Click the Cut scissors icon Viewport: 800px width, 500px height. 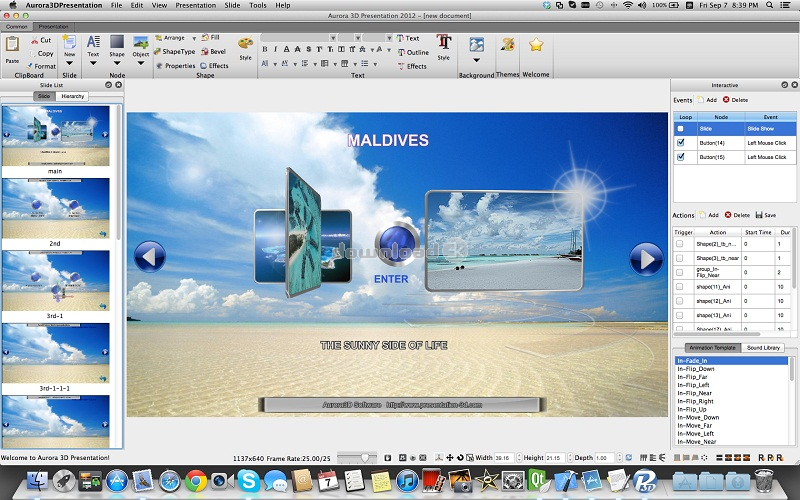pos(34,40)
